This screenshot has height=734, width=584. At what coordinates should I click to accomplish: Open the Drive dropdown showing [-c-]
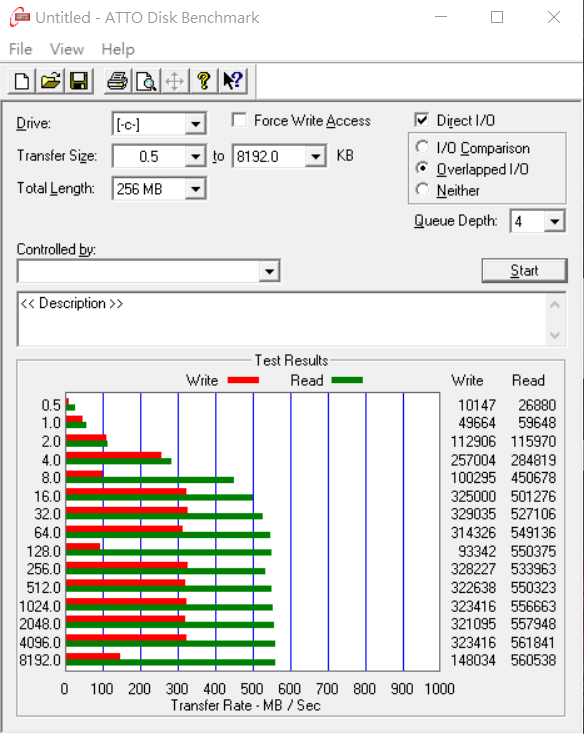coord(196,124)
